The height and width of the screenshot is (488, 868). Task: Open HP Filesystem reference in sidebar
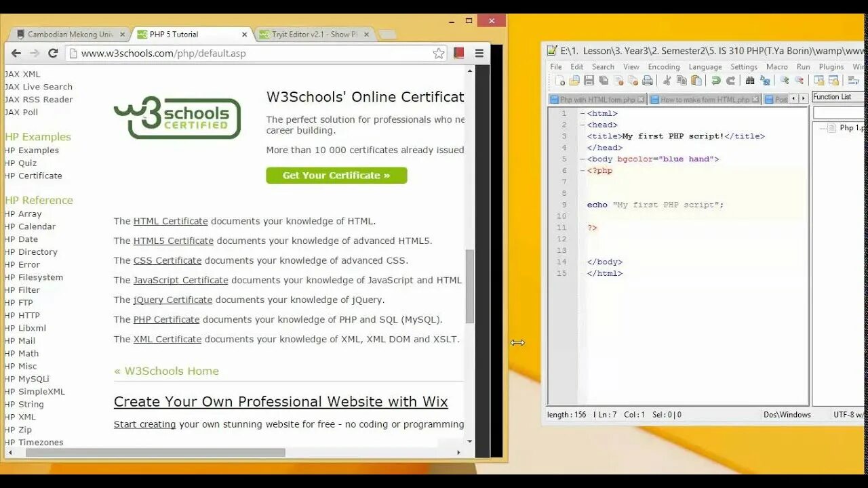coord(34,277)
